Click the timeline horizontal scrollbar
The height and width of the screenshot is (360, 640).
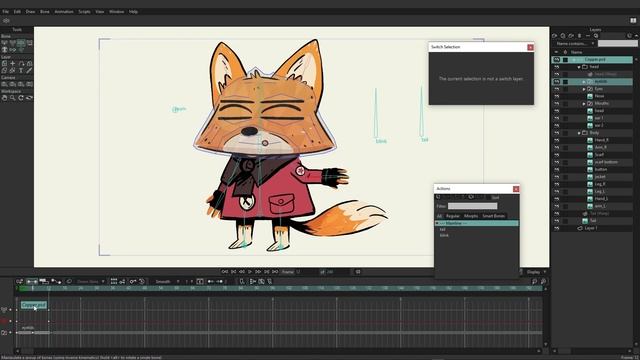(x=278, y=351)
